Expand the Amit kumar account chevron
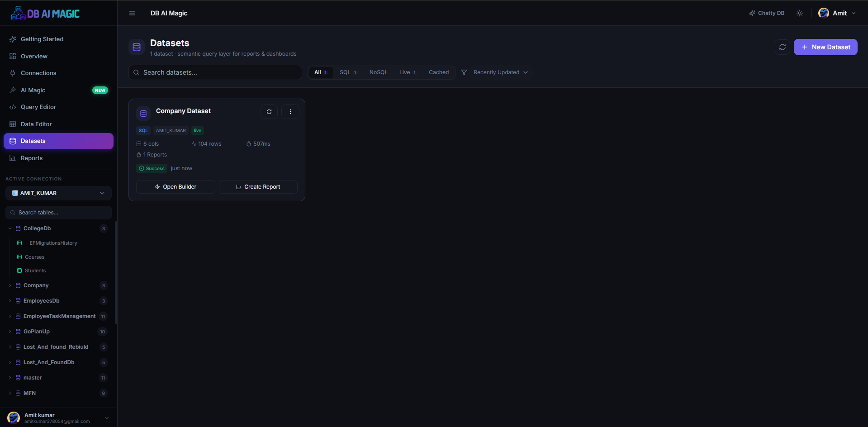868x427 pixels. click(x=107, y=418)
